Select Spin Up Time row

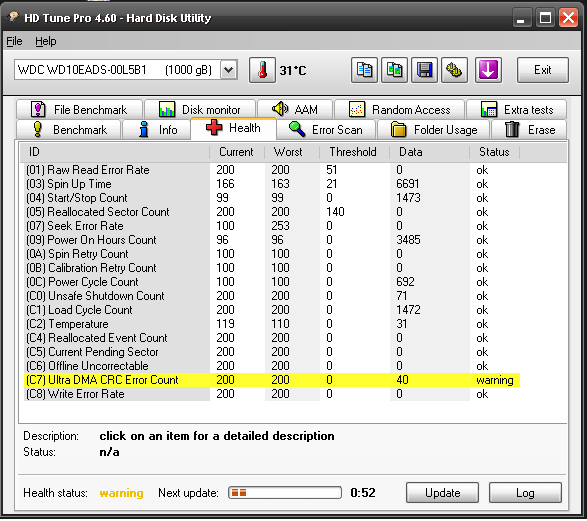click(272, 184)
